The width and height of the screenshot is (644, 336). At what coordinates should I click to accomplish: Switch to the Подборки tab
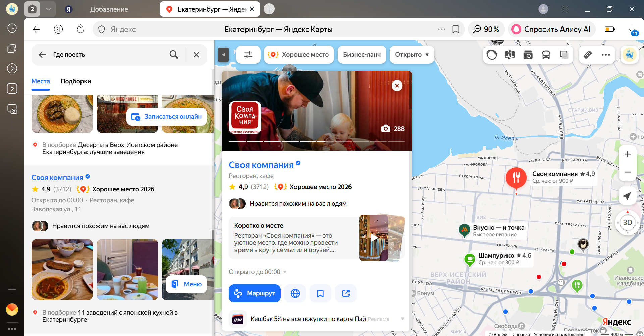[x=76, y=81]
